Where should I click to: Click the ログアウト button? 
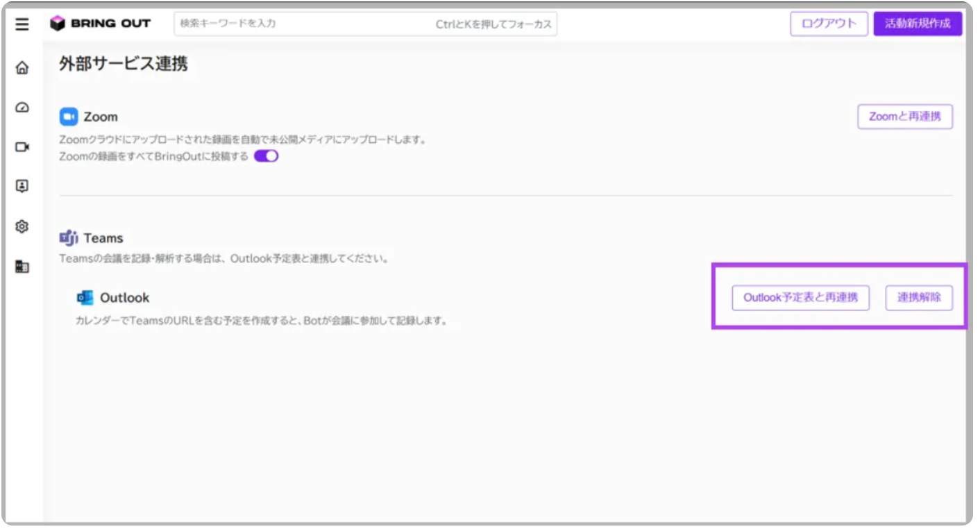[829, 24]
